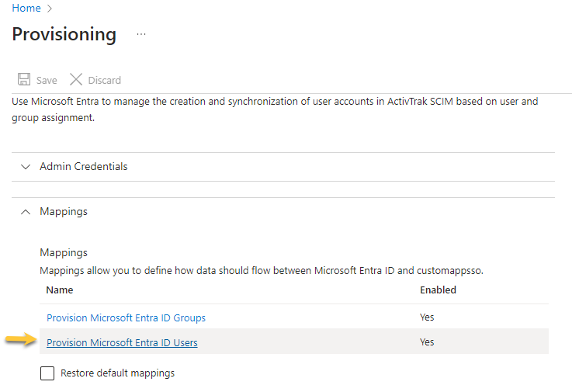Screen dimensions: 572x392
Task: Click the Discard X icon
Action: click(76, 79)
